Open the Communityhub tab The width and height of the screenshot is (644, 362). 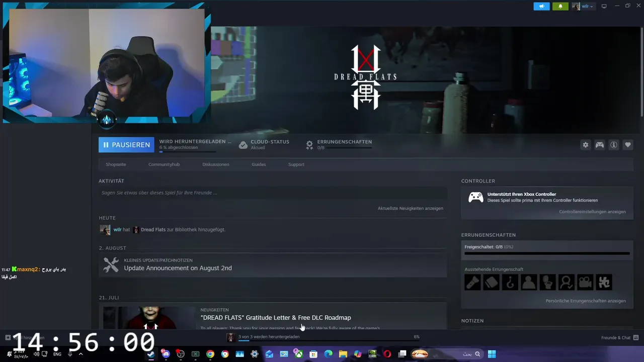(164, 164)
